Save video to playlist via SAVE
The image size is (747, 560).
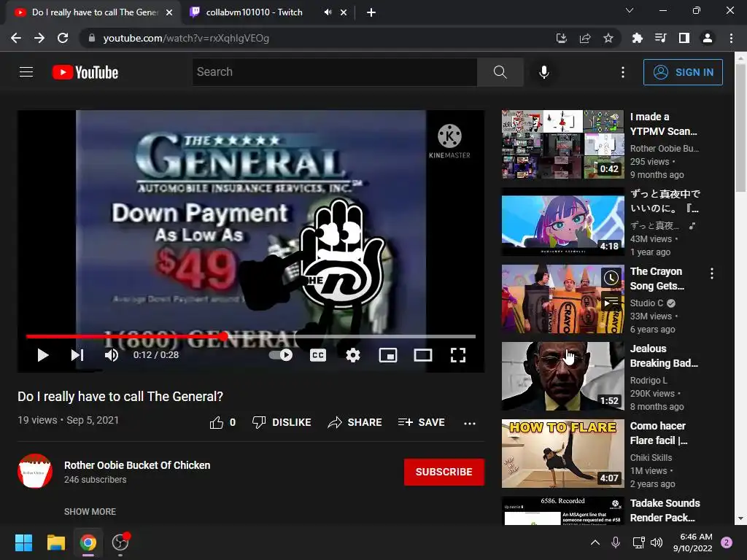click(x=421, y=422)
